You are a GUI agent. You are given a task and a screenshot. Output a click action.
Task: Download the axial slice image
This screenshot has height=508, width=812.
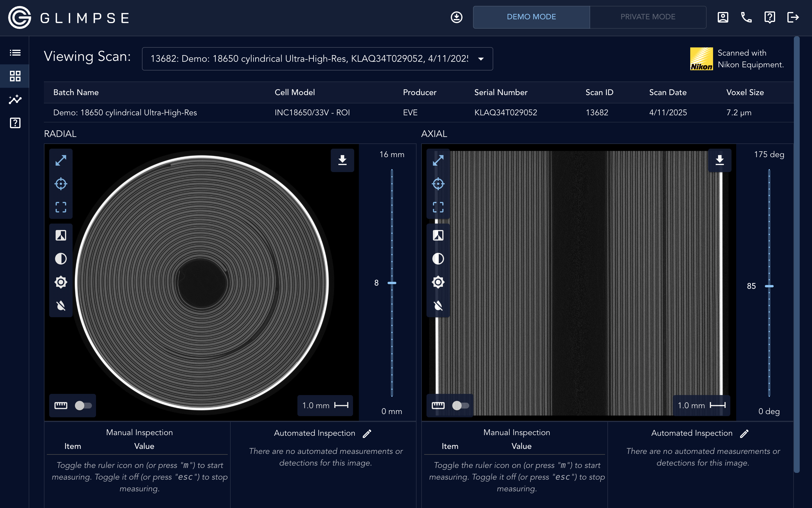pos(719,160)
